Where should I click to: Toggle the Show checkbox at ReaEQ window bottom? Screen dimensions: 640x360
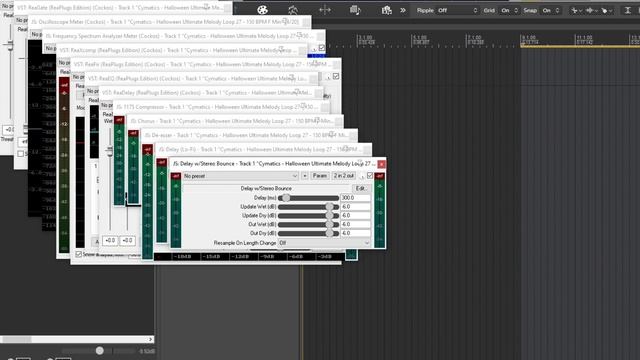tap(79, 254)
